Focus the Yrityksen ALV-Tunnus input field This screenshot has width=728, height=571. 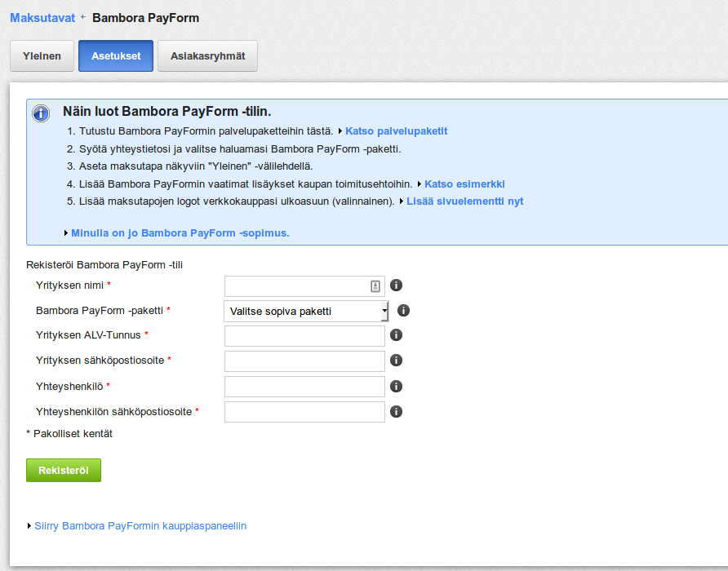coord(304,335)
